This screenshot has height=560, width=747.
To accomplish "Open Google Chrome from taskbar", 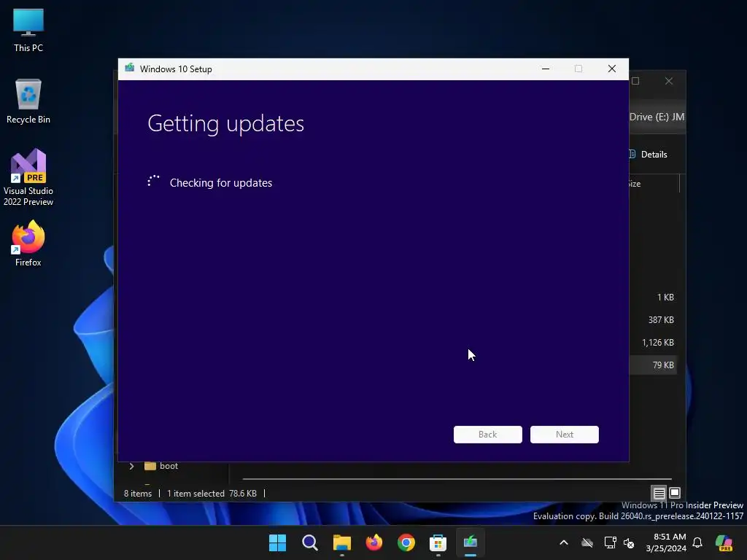I will pyautogui.click(x=406, y=542).
